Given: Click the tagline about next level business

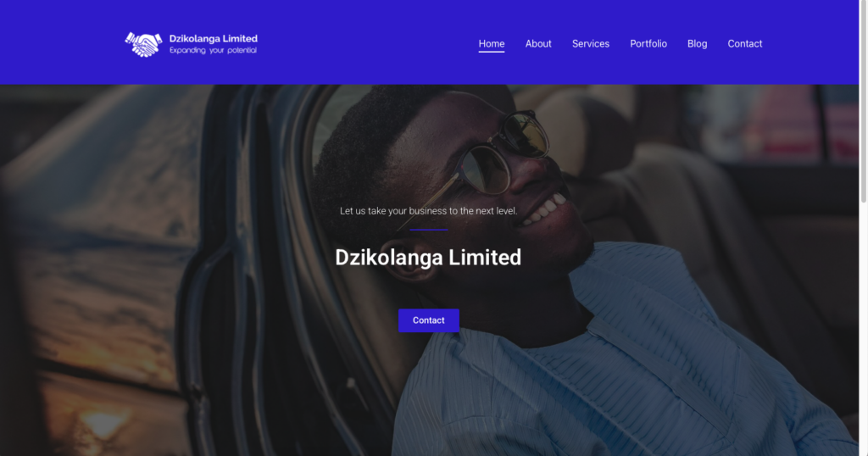Looking at the screenshot, I should [x=428, y=211].
